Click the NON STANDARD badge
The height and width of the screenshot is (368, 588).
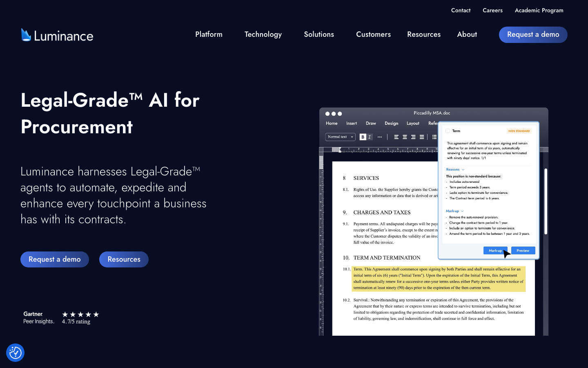(x=519, y=131)
